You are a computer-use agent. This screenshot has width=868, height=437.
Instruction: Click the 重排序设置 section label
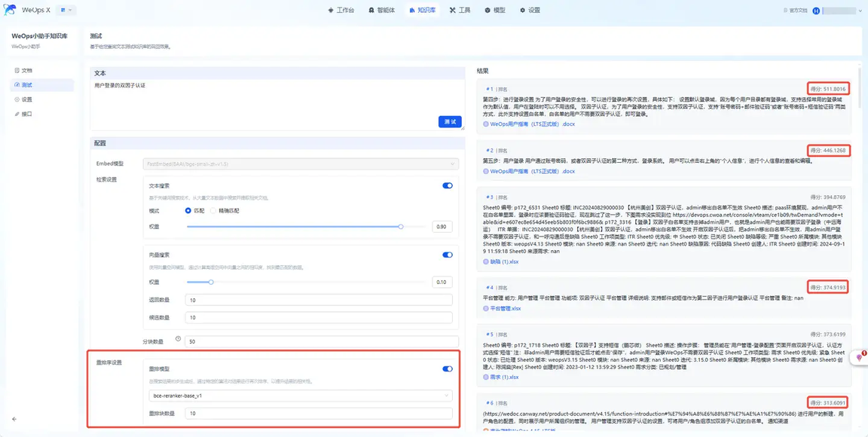108,362
